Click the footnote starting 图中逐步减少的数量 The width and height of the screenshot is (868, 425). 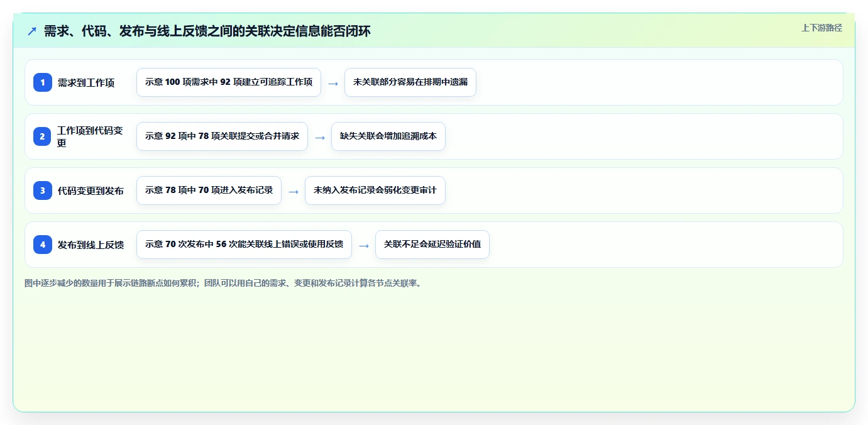[223, 283]
